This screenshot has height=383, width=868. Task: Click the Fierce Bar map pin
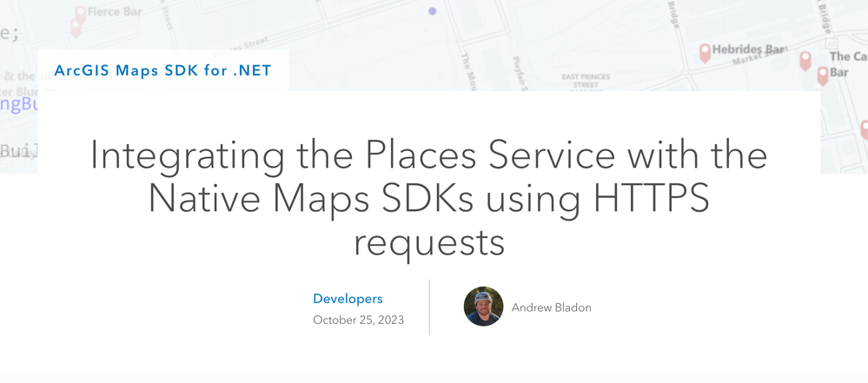81,15
